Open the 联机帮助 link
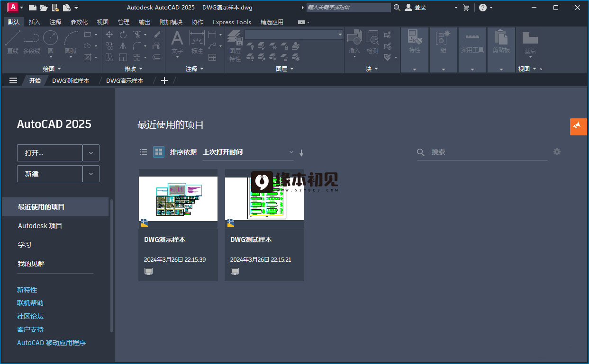The width and height of the screenshot is (589, 364). (x=30, y=303)
